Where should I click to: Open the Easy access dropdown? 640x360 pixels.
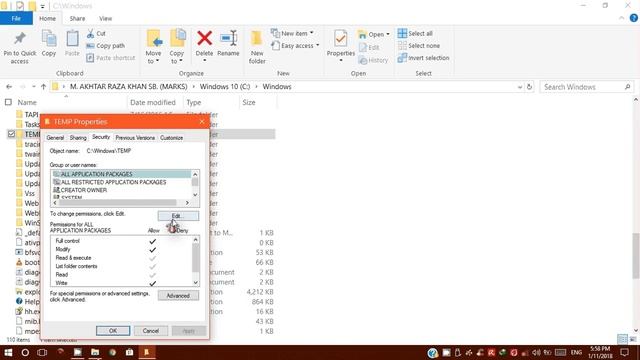(x=295, y=46)
